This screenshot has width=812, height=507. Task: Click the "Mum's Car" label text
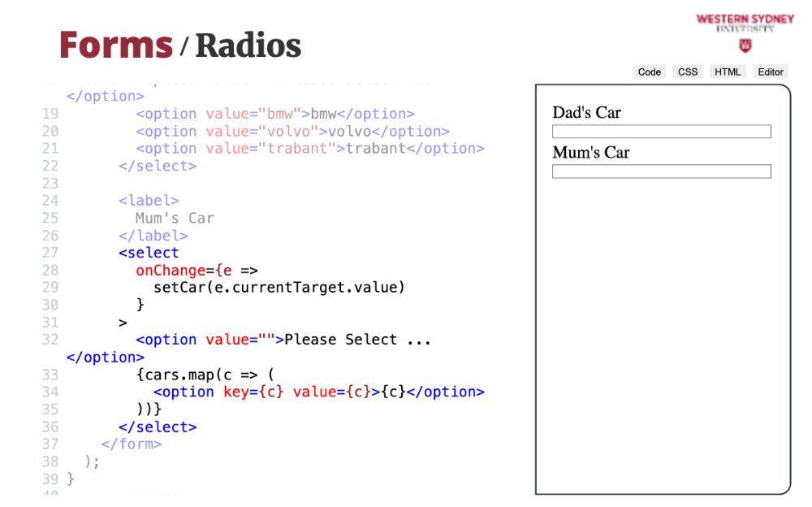coord(590,153)
